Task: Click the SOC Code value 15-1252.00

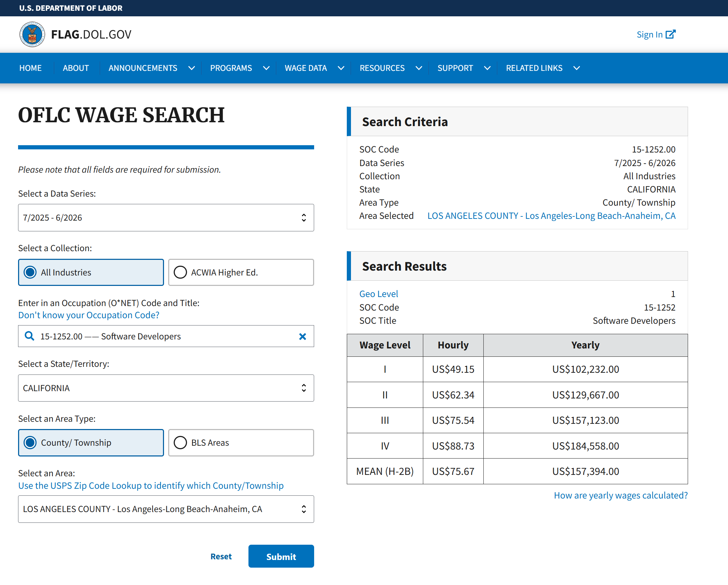Action: [x=654, y=149]
